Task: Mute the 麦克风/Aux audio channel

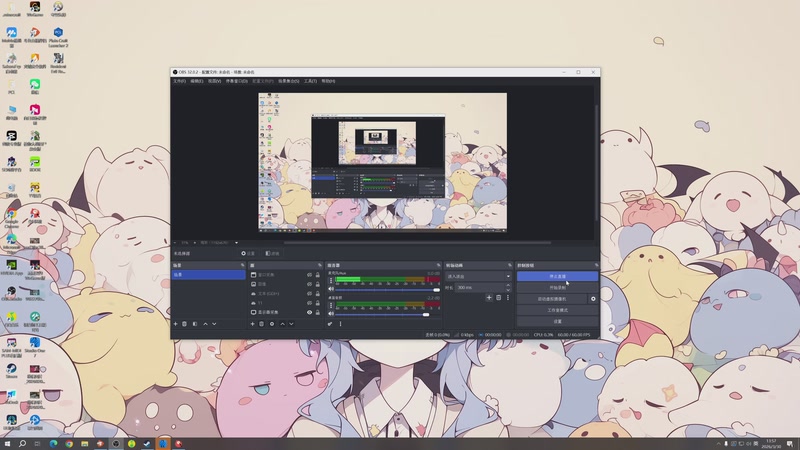Action: 331,289
